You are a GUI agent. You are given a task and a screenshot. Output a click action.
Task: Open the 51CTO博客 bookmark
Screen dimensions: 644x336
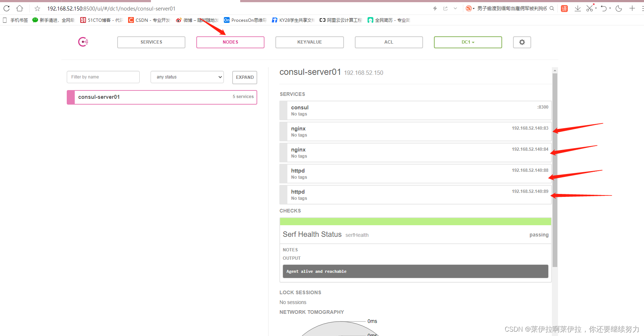[x=102, y=20]
